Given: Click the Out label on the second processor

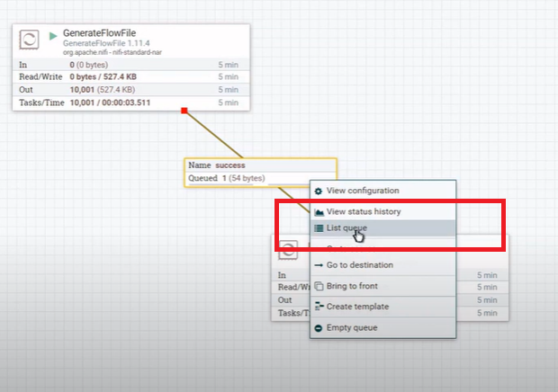Looking at the screenshot, I should pos(284,300).
